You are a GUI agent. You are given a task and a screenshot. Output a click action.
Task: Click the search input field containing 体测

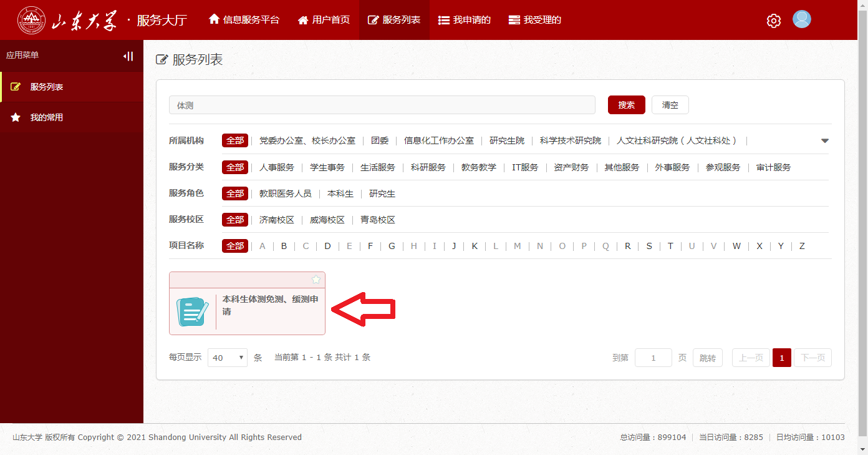(x=382, y=105)
